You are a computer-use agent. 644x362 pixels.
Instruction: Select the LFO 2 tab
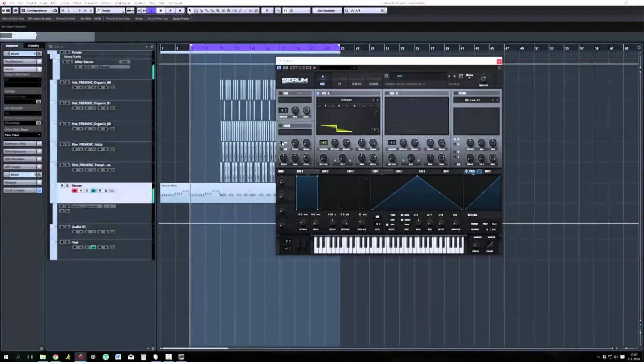pos(399,171)
